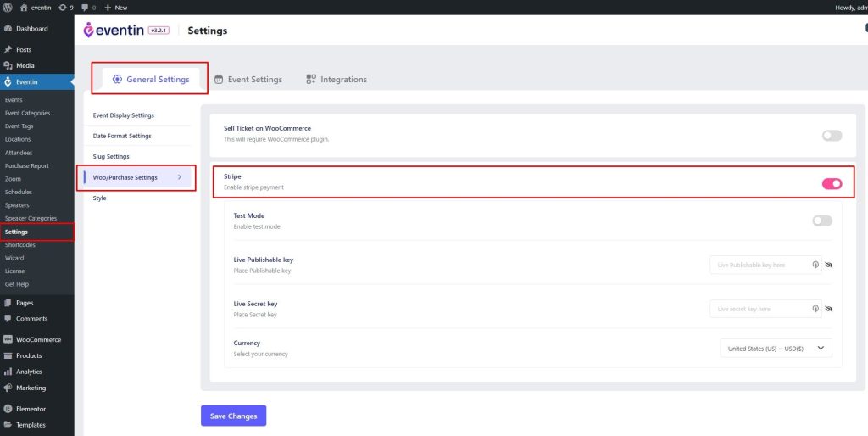Open Event Tags submenu link
Viewport: 868px width, 436px height.
pyautogui.click(x=19, y=126)
